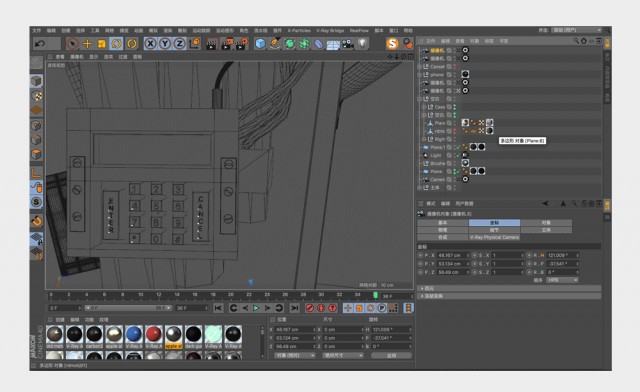The width and height of the screenshot is (640, 392).
Task: Open the X-Particles menu
Action: click(299, 31)
